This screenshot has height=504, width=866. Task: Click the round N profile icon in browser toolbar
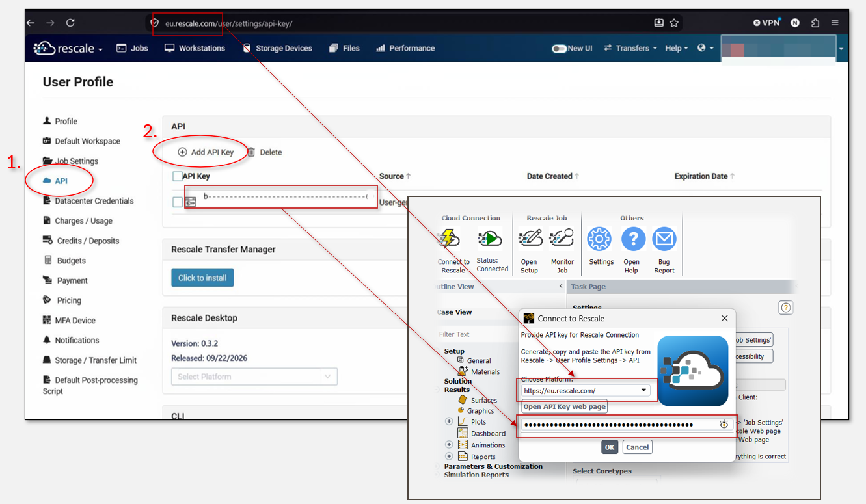coord(795,23)
